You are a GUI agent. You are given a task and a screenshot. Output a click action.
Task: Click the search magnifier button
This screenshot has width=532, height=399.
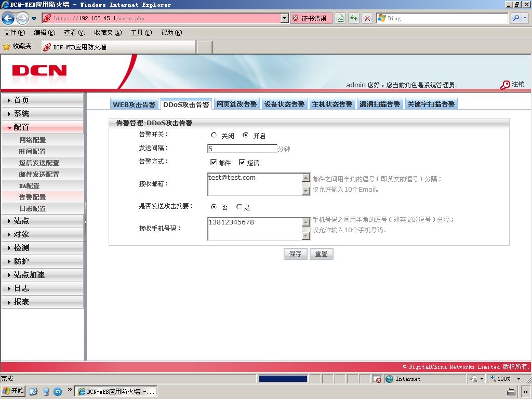pos(516,18)
